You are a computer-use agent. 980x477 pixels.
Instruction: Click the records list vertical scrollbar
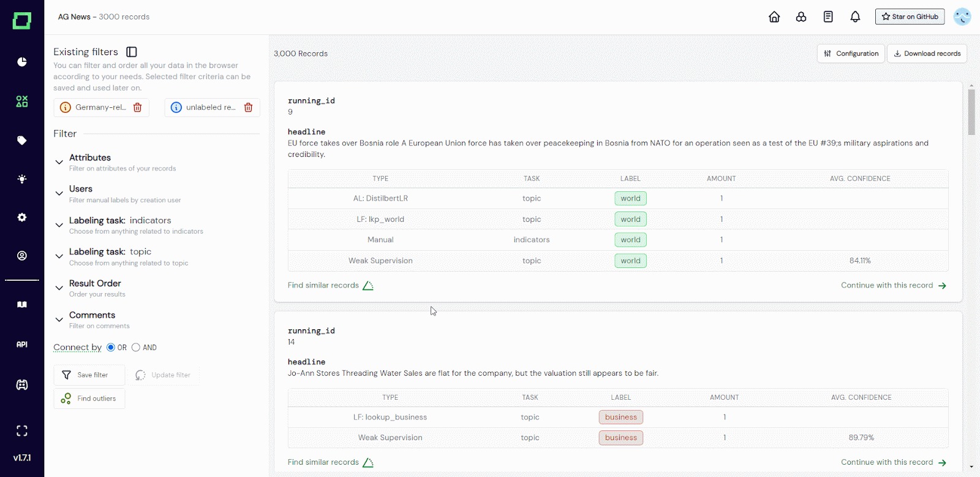coord(971,112)
